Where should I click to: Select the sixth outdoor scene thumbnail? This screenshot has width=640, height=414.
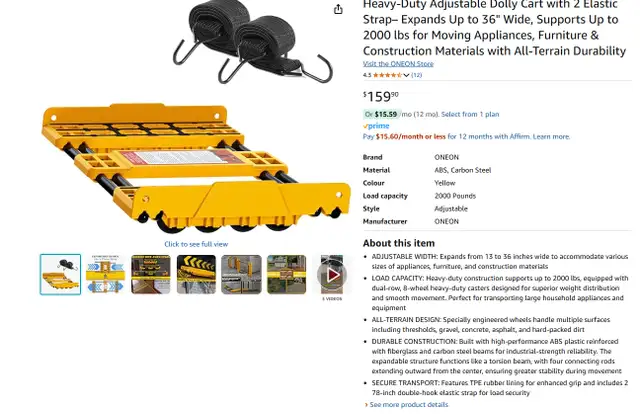287,274
